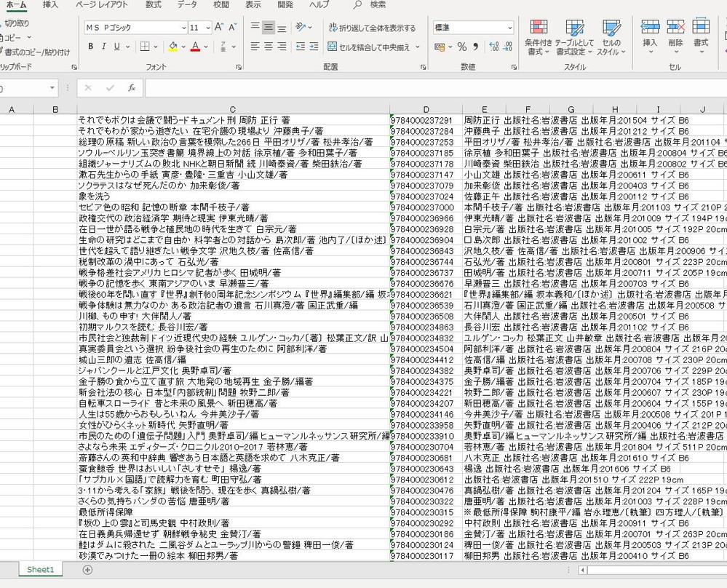Click 切り取り cut button

coord(15,23)
